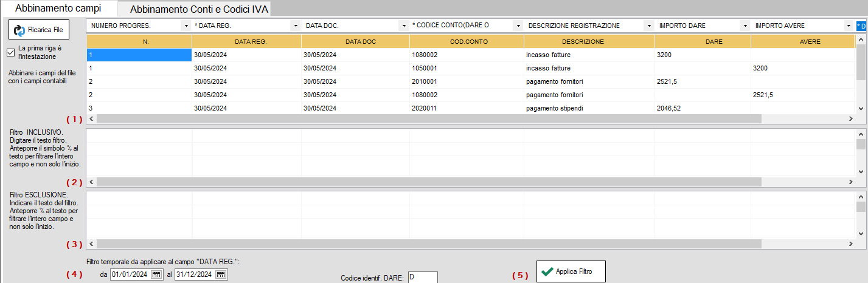Open the IMPORTO DARE dropdown
This screenshot has height=283, width=868.
coord(745,26)
